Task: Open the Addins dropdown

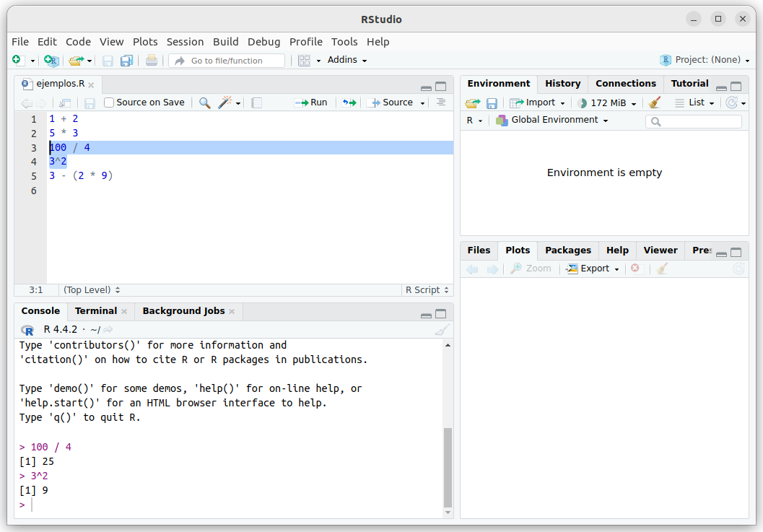Action: [x=347, y=60]
